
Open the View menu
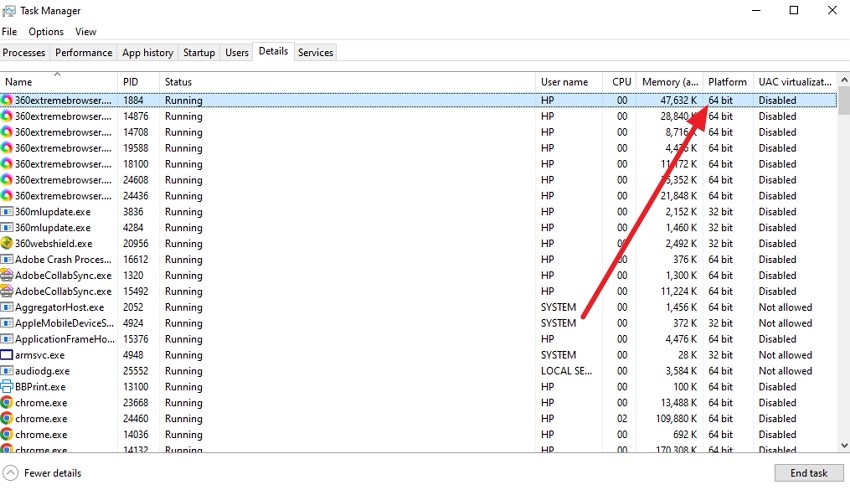click(x=86, y=31)
